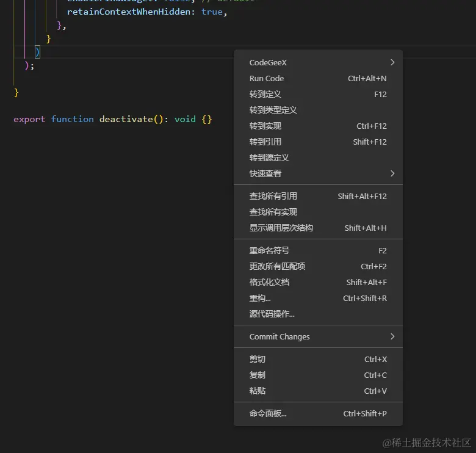Image resolution: width=476 pixels, height=453 pixels.
Task: Choose 转到实现 menu entry
Action: tap(318, 126)
